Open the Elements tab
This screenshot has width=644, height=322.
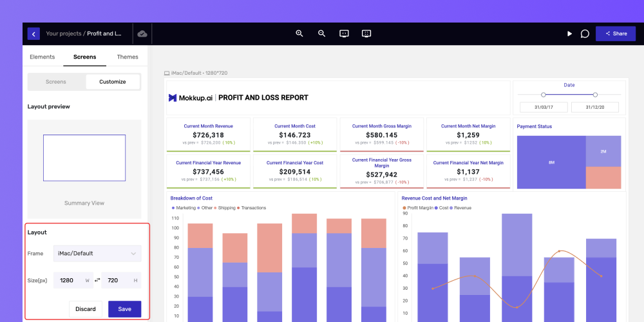coord(43,57)
